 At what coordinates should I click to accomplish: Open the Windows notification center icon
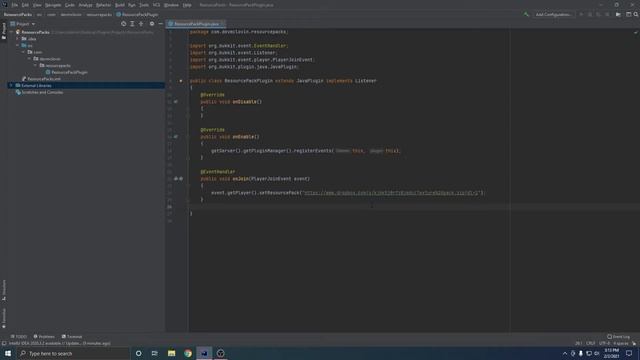pyautogui.click(x=629, y=353)
